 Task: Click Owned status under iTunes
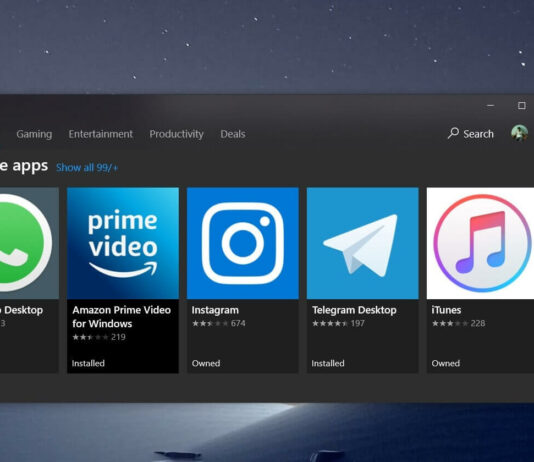[445, 363]
